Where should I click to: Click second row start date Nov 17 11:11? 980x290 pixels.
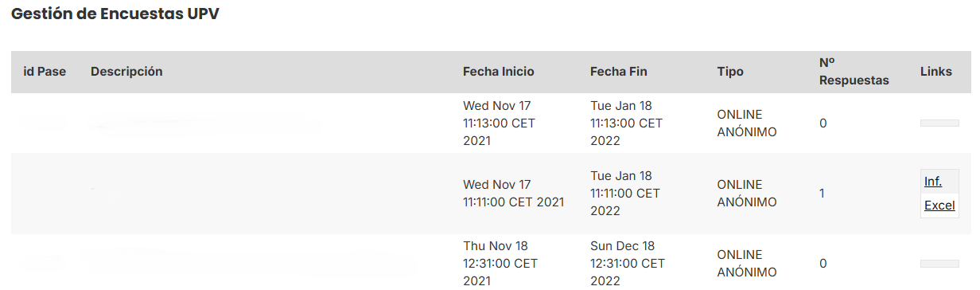[x=513, y=194]
